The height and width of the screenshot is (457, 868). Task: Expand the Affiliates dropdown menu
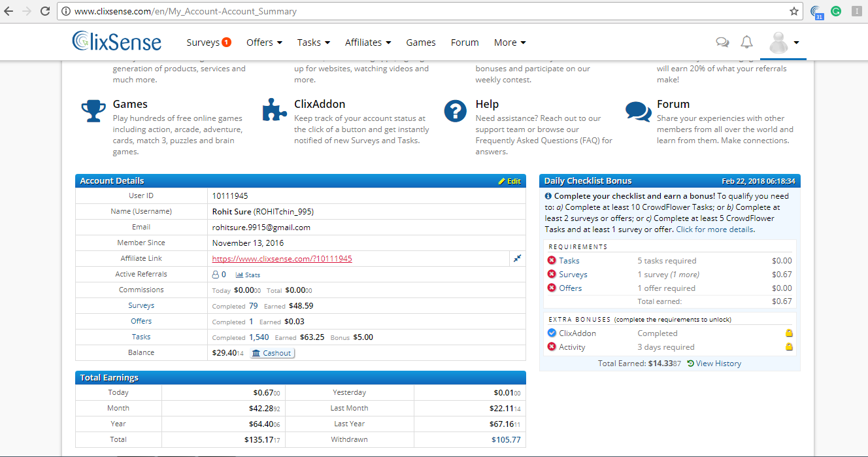coord(368,42)
